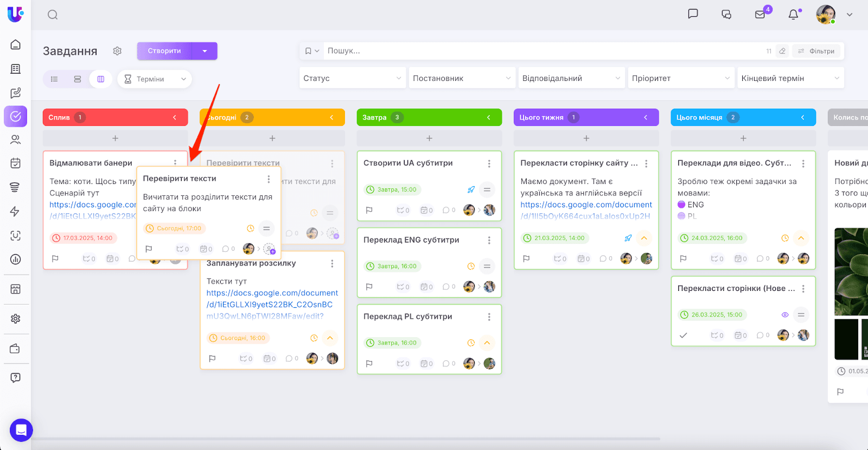Viewport: 868px width, 450px height.
Task: Click the rocket icon on Створити UA субтитри card
Action: 471,189
